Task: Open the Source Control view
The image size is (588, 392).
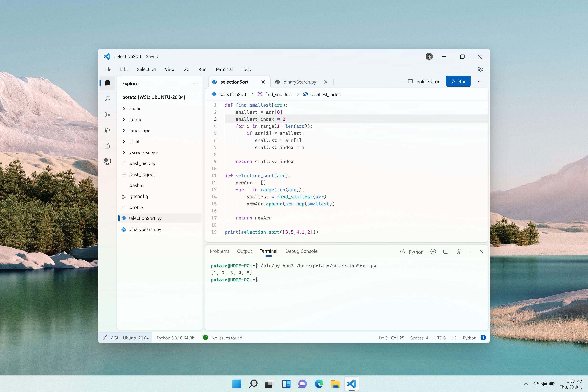Action: [108, 115]
